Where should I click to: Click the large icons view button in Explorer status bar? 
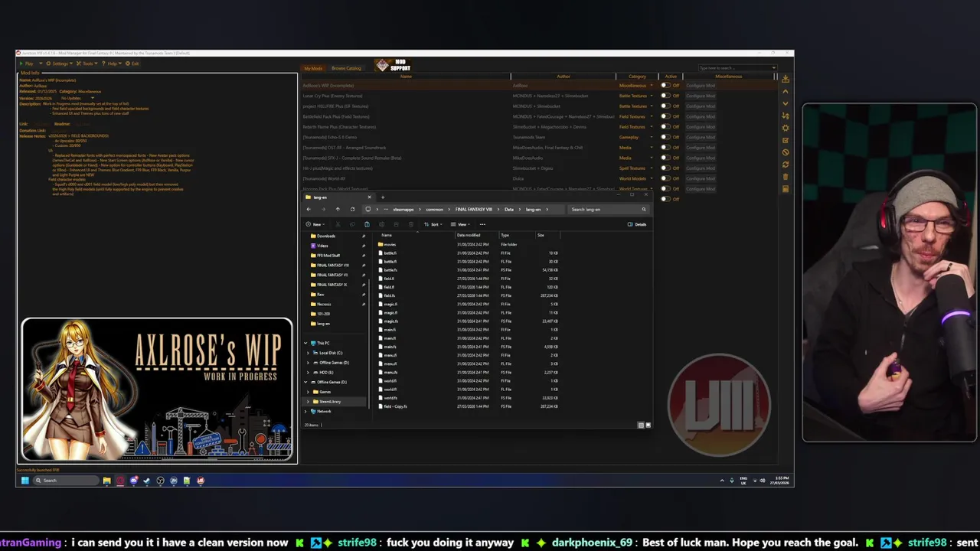(648, 425)
